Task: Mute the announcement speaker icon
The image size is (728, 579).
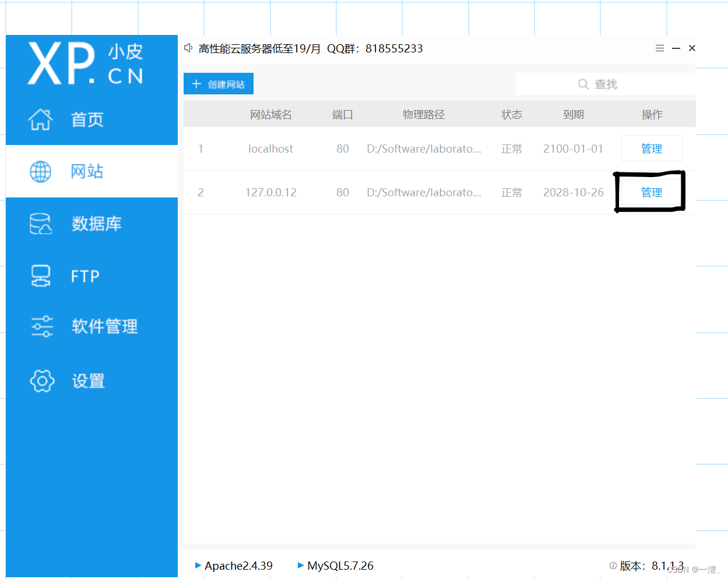Action: pos(188,48)
